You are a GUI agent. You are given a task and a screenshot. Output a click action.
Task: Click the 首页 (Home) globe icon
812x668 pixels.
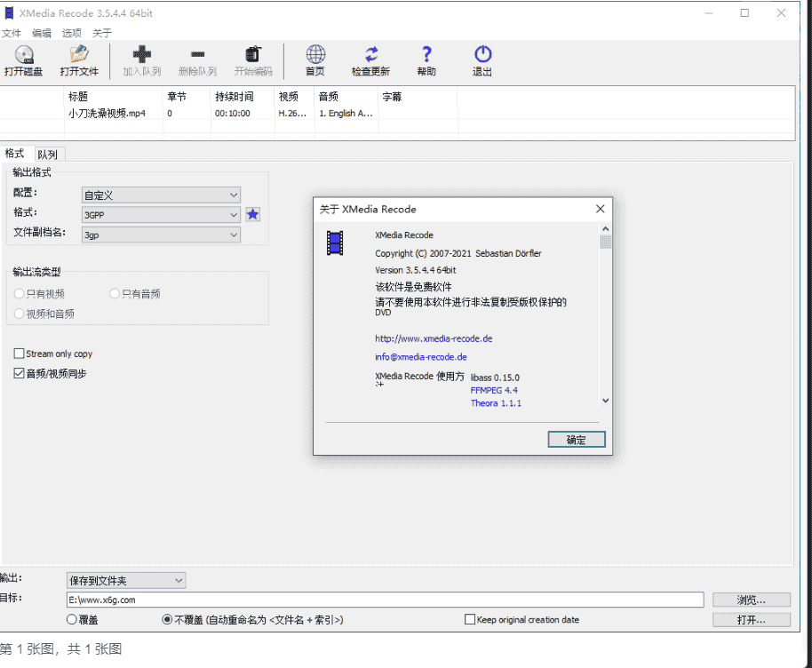(315, 55)
